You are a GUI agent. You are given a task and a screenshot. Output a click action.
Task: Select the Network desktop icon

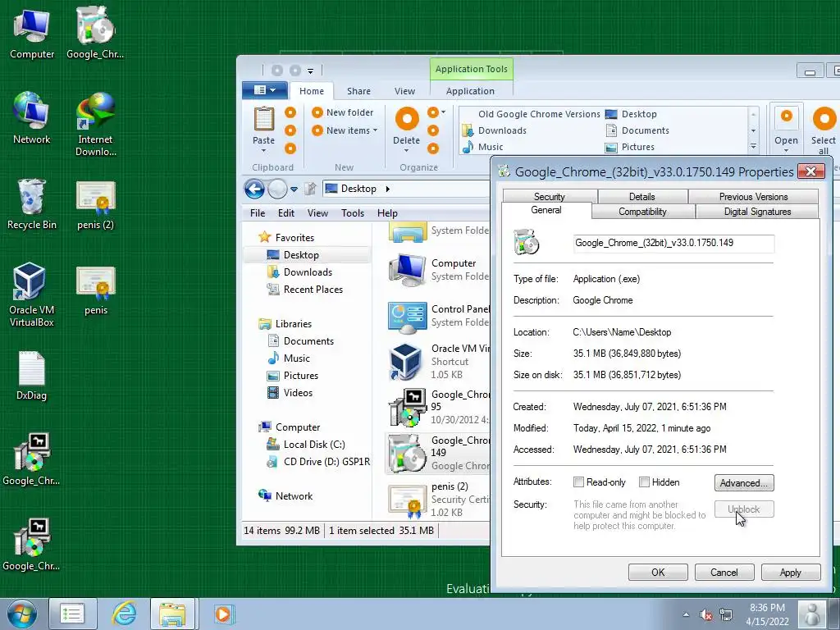point(32,118)
